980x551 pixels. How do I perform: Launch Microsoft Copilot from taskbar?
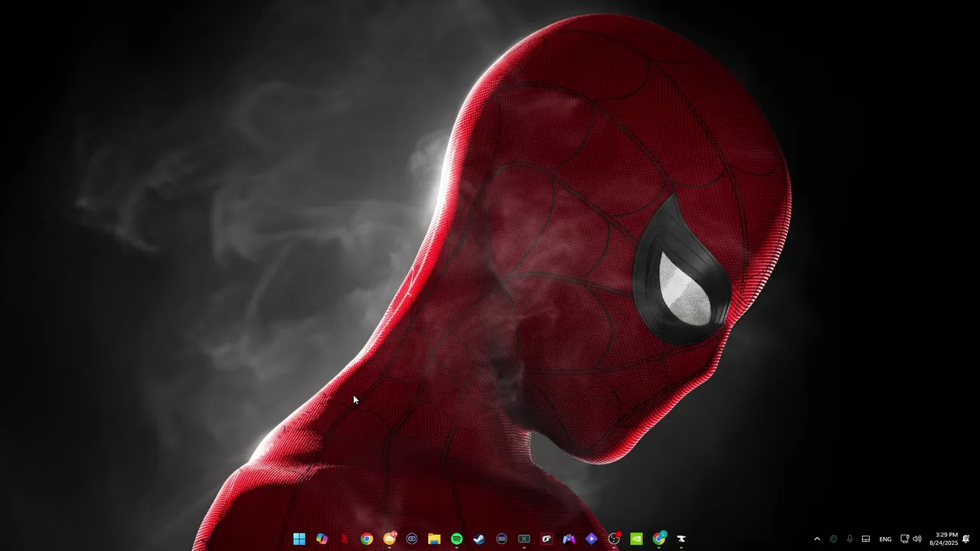[322, 539]
